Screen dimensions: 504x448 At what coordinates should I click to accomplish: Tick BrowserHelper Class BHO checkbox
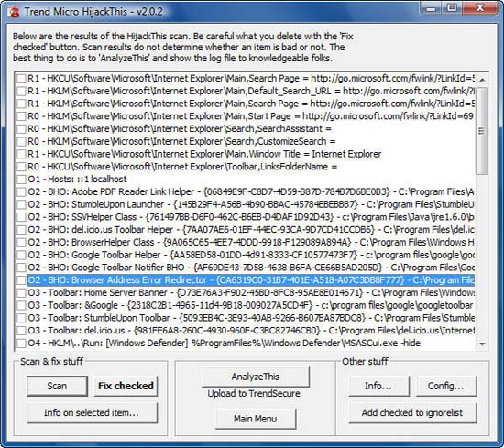point(21,242)
